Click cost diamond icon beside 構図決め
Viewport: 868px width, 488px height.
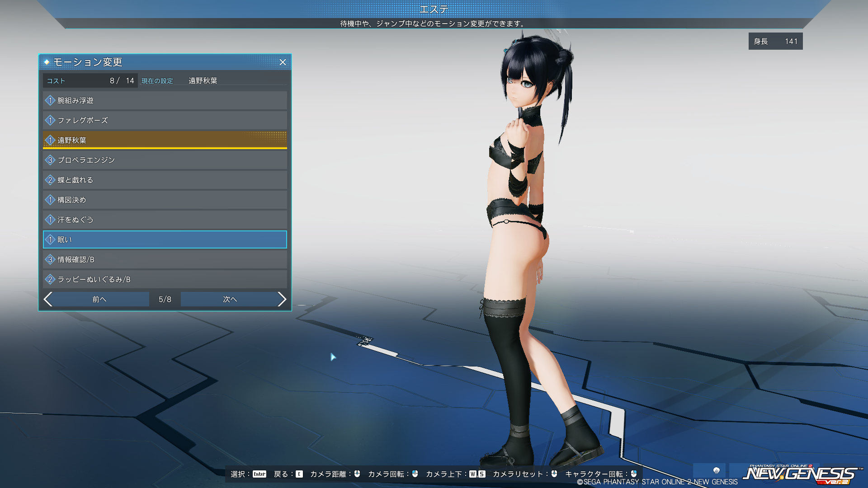[x=50, y=200]
